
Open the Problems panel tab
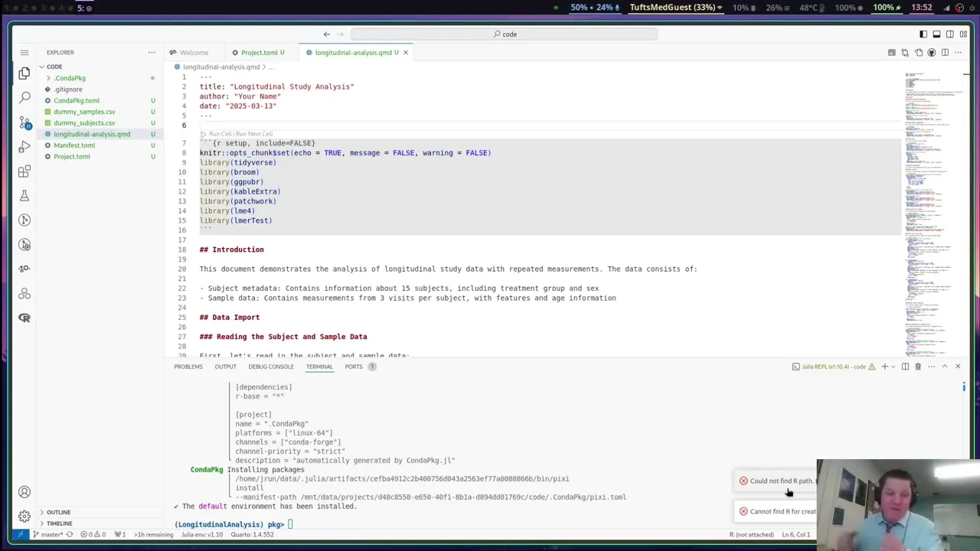188,367
